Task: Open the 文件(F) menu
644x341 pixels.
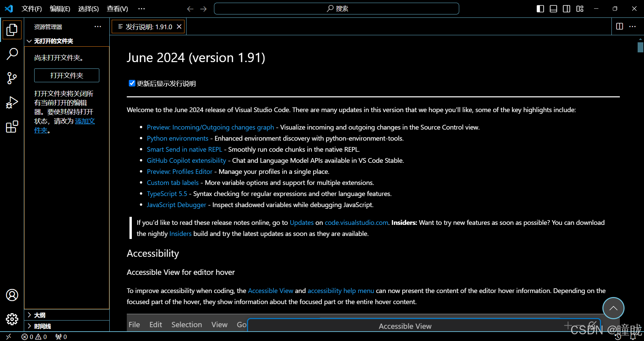Action: coord(32,9)
